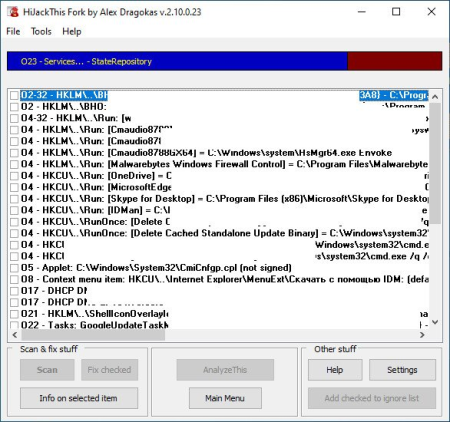This screenshot has width=450, height=422.
Task: Click the blue scan progress bar
Action: coord(177,61)
